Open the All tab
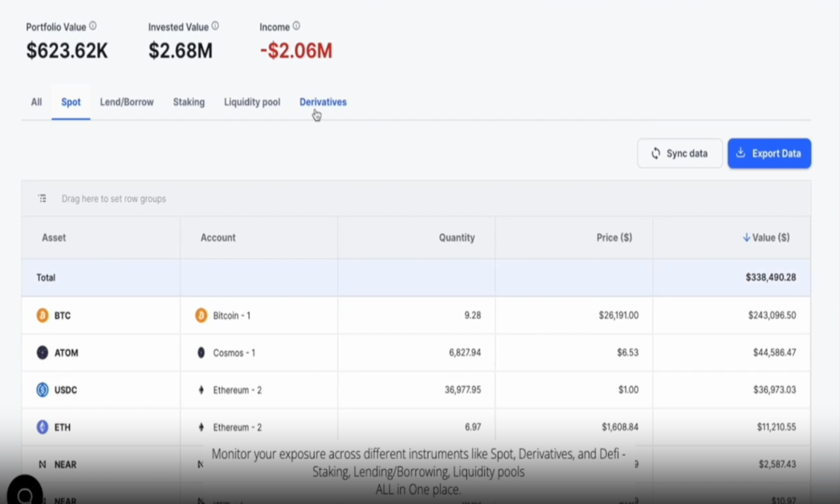Image resolution: width=840 pixels, height=504 pixels. pos(36,102)
